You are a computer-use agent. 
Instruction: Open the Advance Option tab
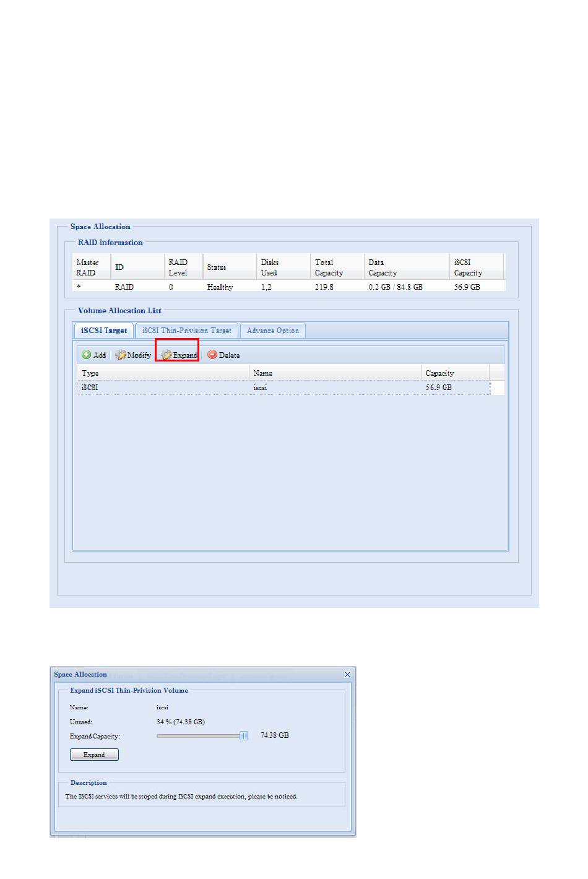pyautogui.click(x=273, y=331)
